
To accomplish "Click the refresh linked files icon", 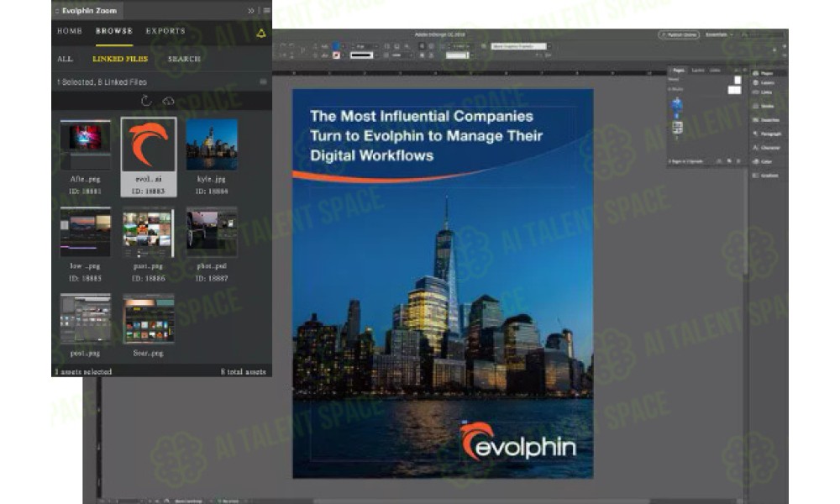I will tap(146, 101).
